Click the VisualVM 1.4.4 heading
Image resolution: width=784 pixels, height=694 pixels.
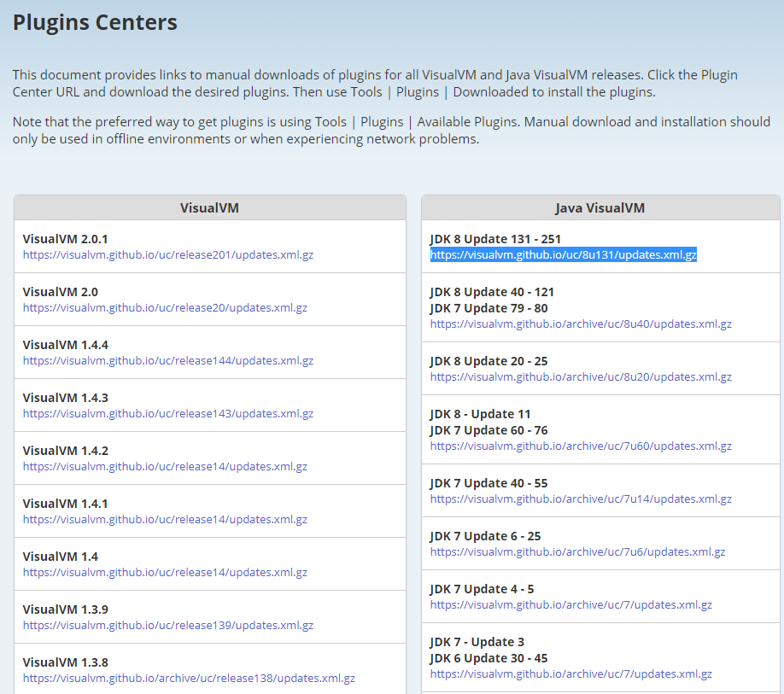(66, 345)
